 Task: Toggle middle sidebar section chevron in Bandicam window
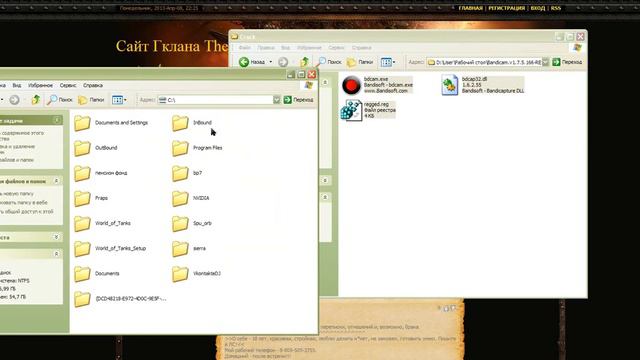click(325, 180)
